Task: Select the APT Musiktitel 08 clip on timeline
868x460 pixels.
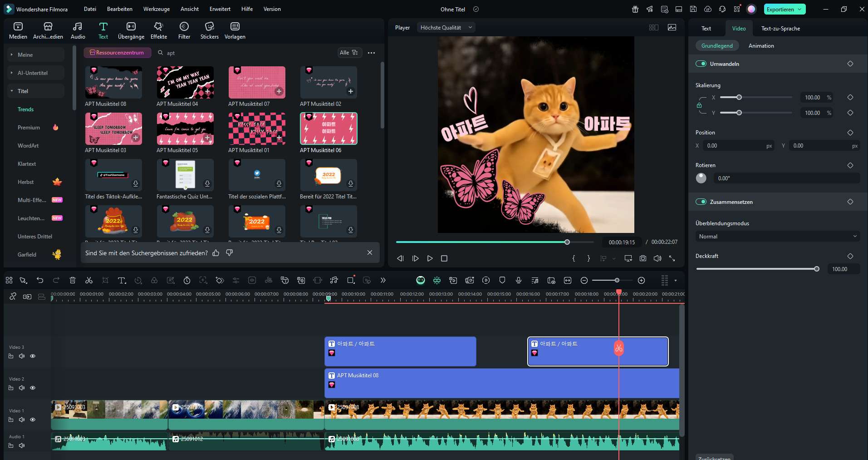Action: [x=502, y=383]
